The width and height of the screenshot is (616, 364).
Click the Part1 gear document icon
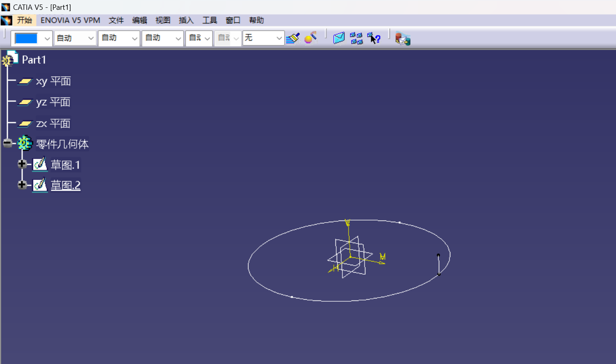coord(10,59)
